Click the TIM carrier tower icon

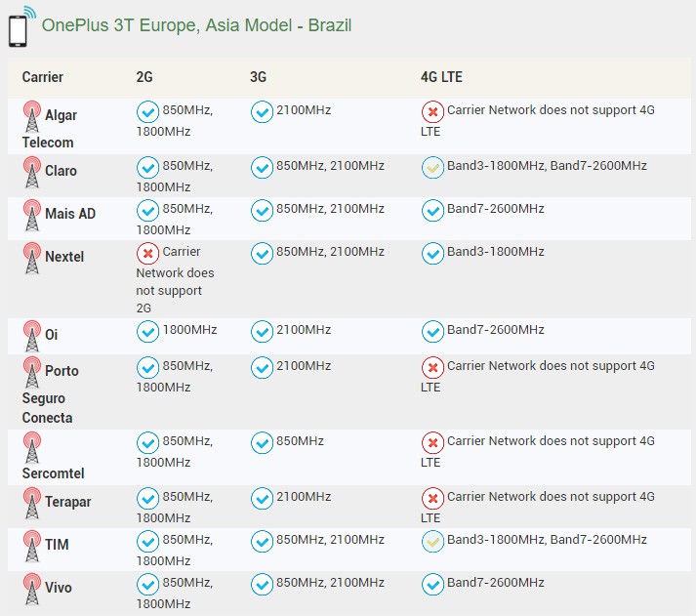tap(32, 546)
